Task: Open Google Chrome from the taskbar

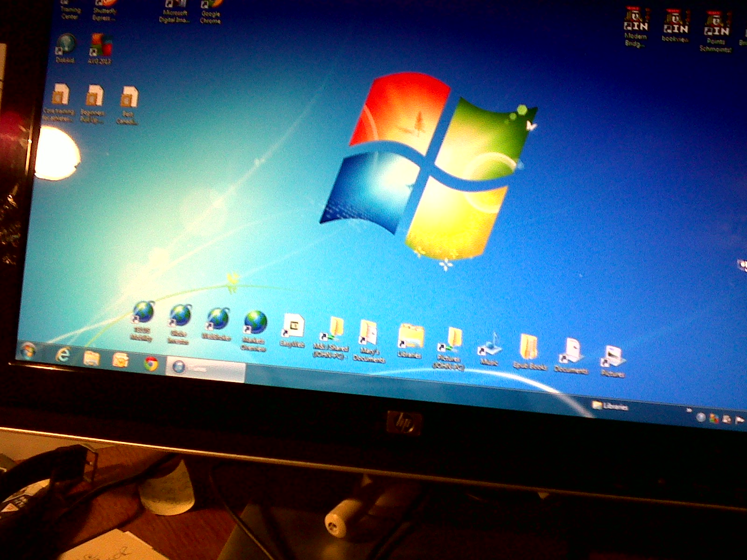Action: [150, 364]
